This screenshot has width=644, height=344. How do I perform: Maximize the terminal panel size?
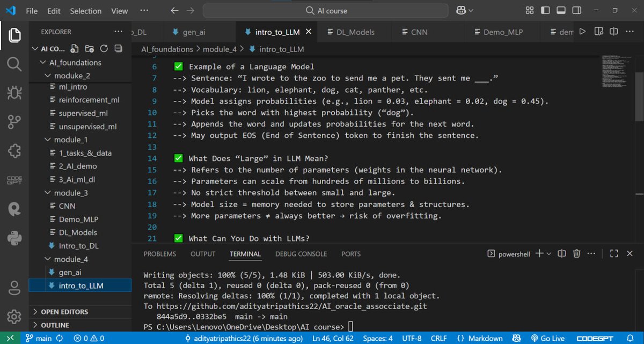614,253
